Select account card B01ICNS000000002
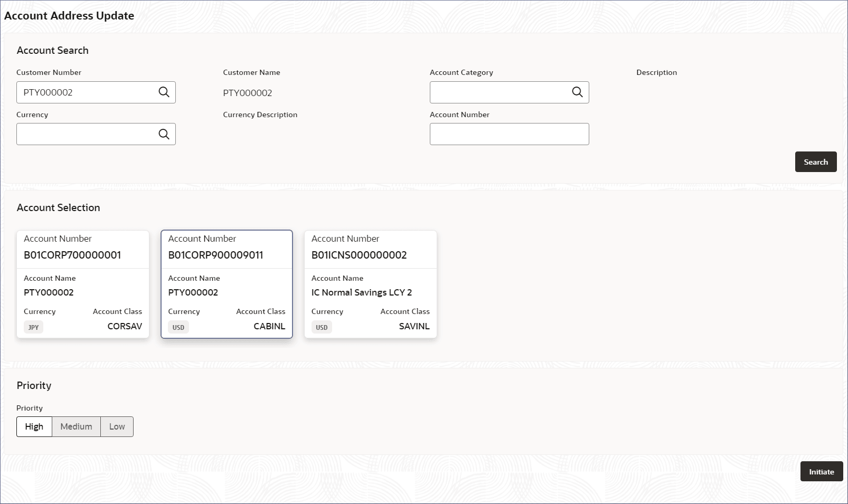This screenshot has height=504, width=848. [x=371, y=284]
